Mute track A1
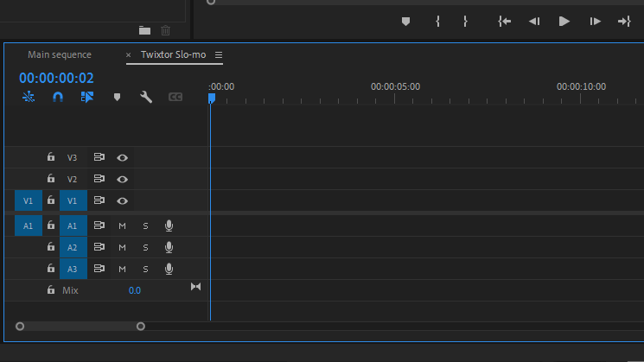The width and height of the screenshot is (644, 362). pyautogui.click(x=122, y=225)
